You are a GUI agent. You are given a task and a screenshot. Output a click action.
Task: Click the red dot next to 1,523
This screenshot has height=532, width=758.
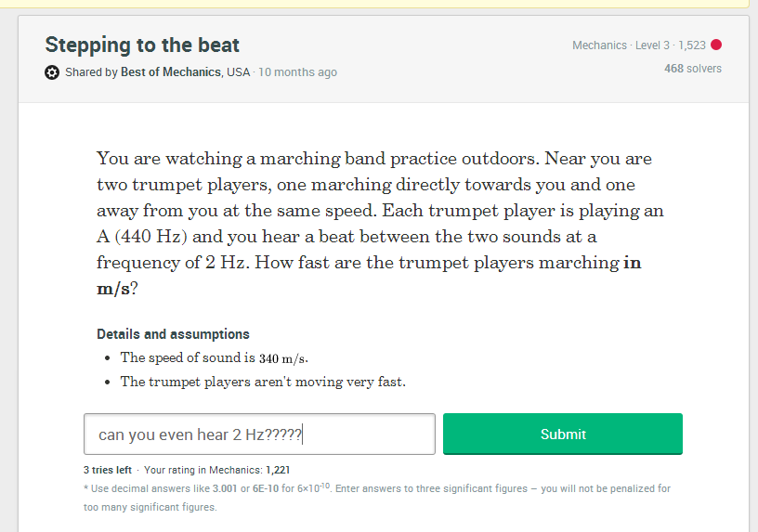(x=716, y=45)
